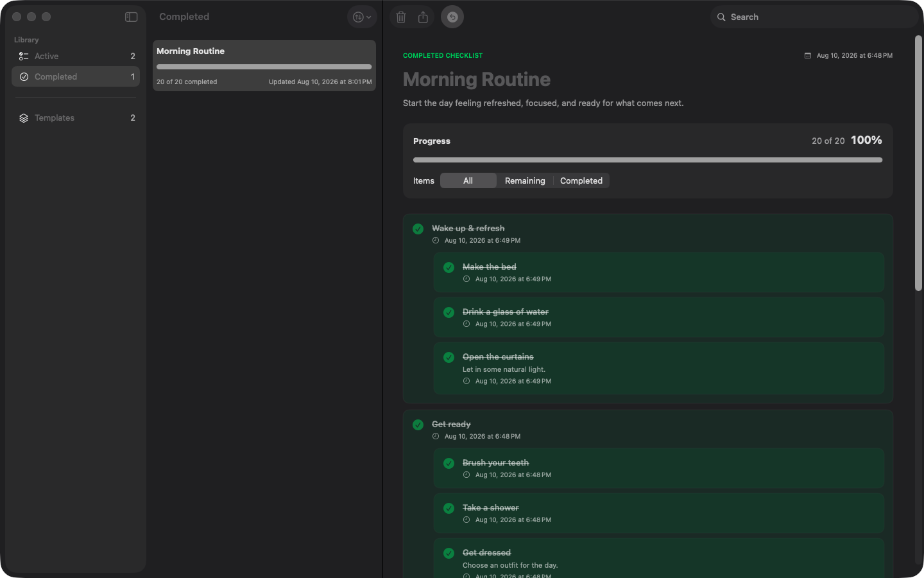924x578 pixels.
Task: Open Templates in the sidebar
Action: tap(76, 118)
